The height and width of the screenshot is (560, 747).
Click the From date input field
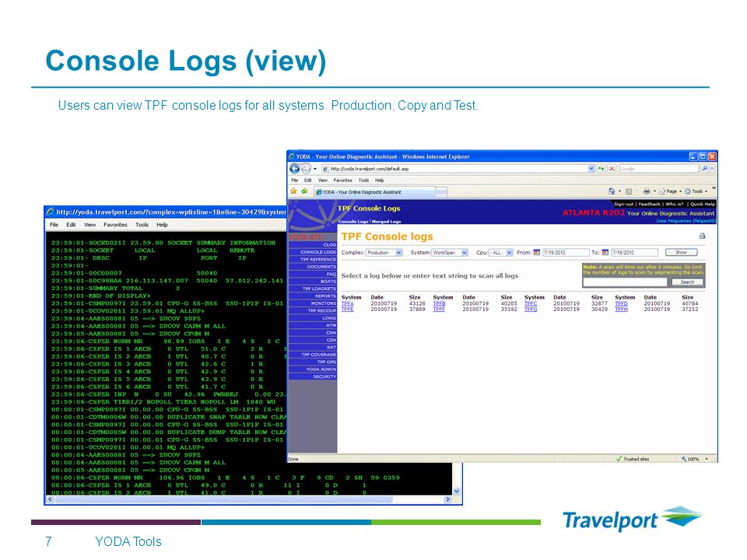click(x=566, y=252)
